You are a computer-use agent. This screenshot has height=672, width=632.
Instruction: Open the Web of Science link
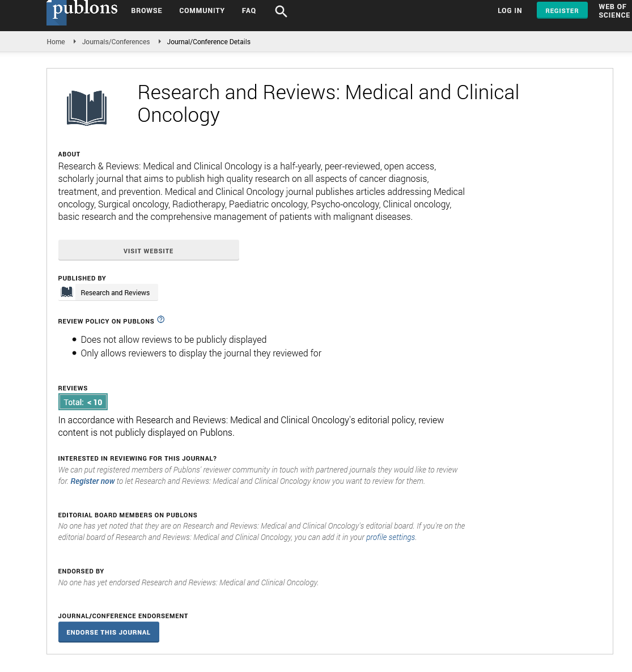coord(614,11)
